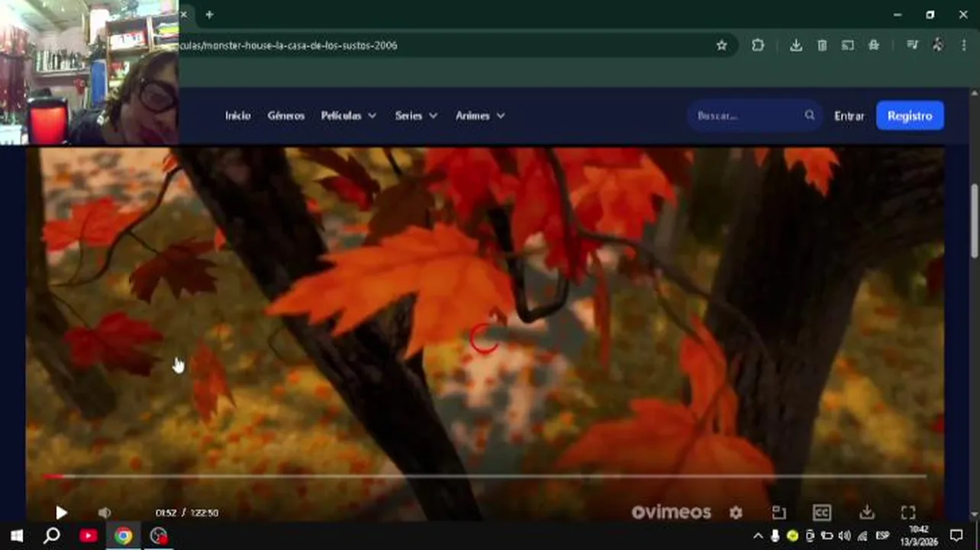This screenshot has height=550, width=980.
Task: Bookmark this page with the star icon
Action: pos(721,45)
